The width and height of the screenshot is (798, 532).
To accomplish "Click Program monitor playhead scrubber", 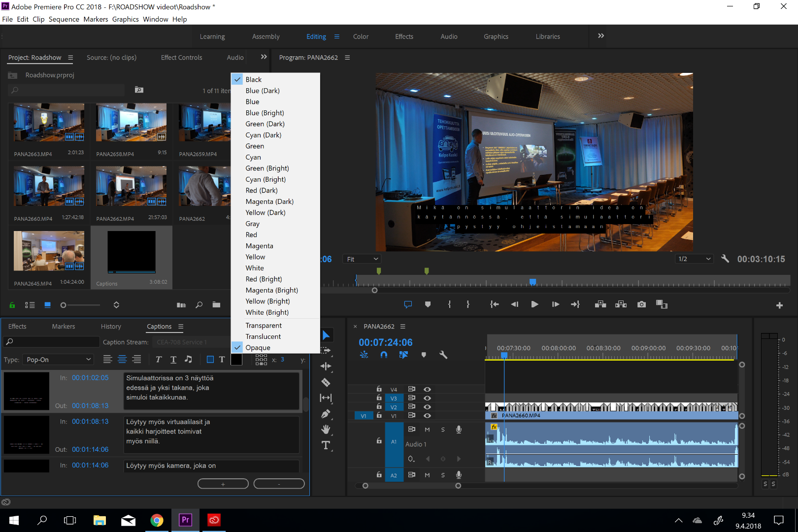I will [532, 282].
